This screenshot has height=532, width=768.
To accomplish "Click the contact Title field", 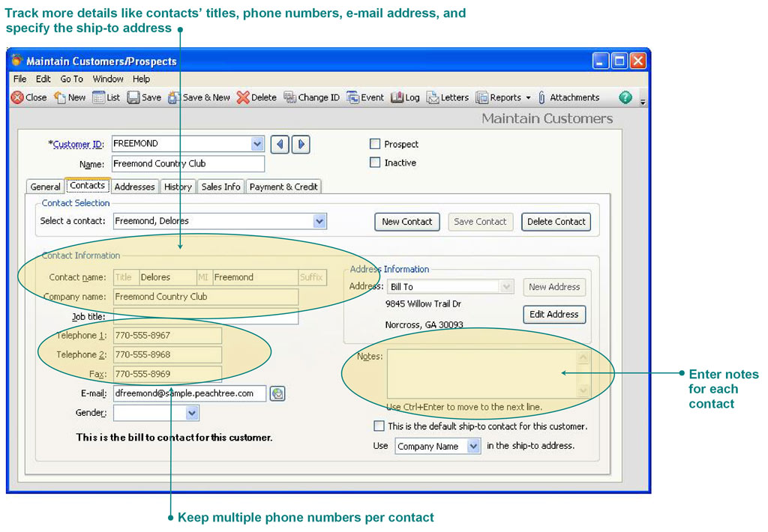I will [126, 277].
